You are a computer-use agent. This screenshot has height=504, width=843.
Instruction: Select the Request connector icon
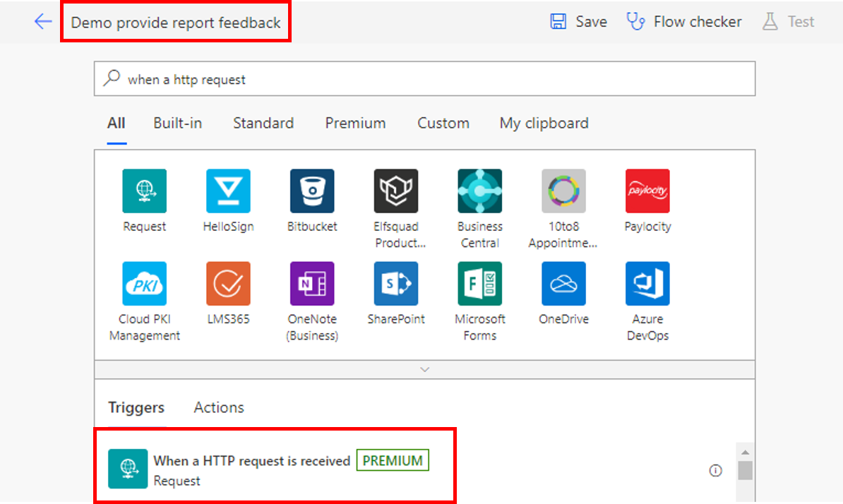click(144, 191)
